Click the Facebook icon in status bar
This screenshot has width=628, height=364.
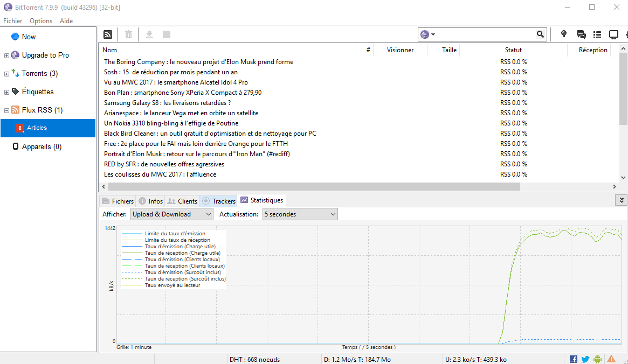574,359
